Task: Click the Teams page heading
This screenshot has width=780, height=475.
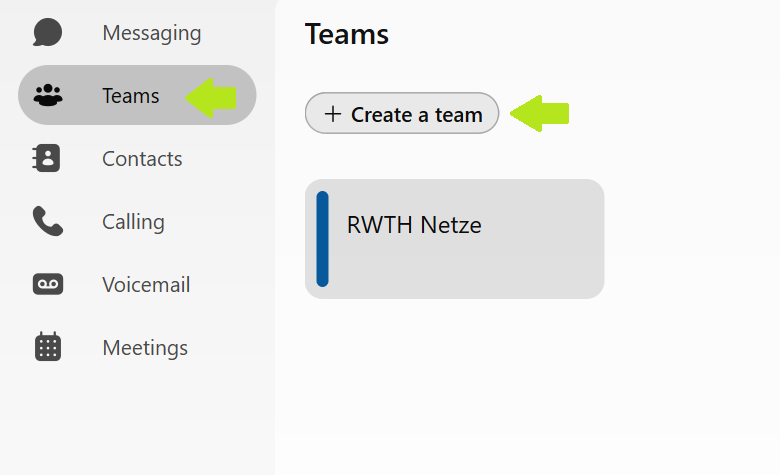Action: 346,34
